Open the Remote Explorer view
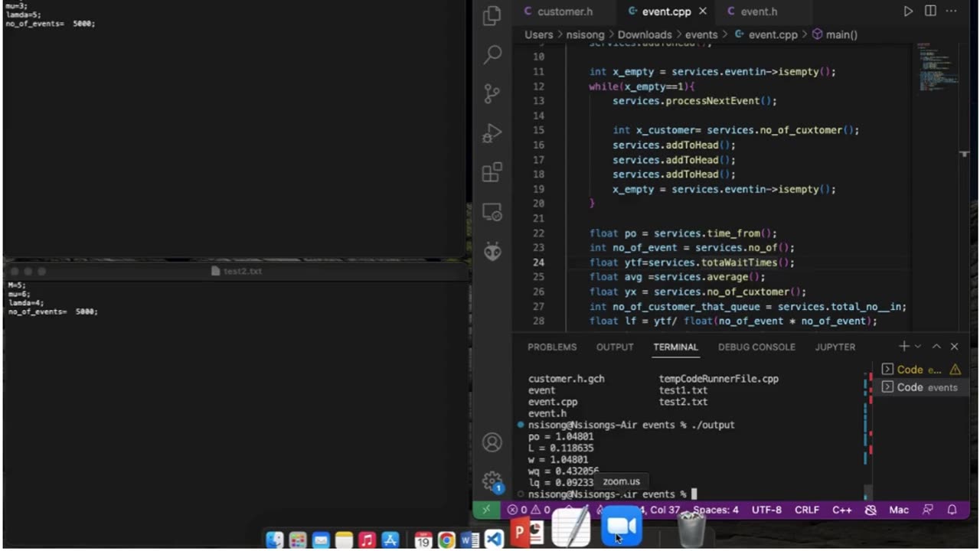980x551 pixels. tap(492, 212)
